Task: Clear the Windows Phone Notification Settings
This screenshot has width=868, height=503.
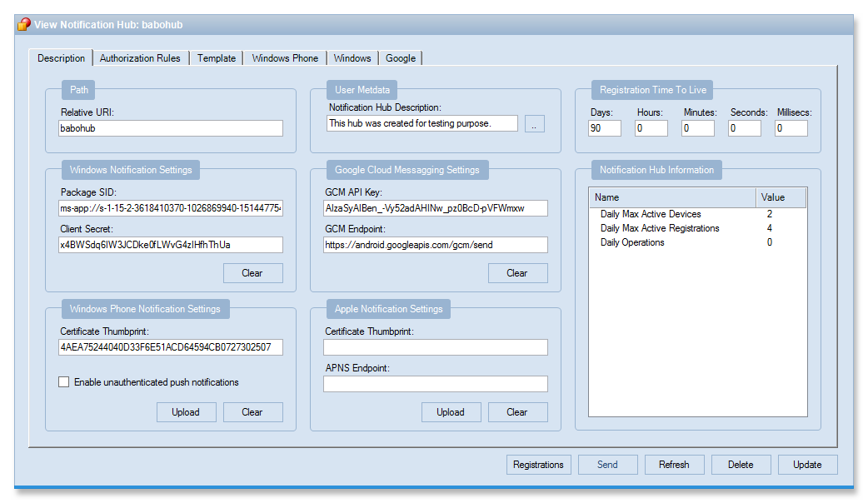Action: 253,412
